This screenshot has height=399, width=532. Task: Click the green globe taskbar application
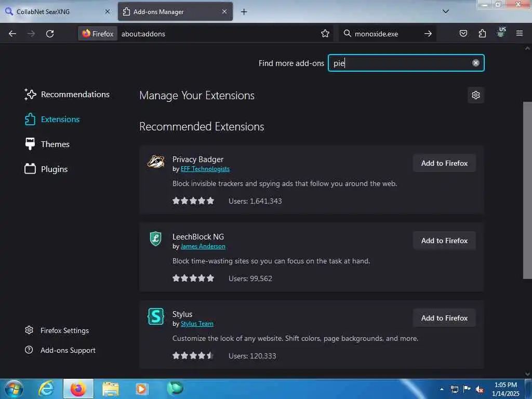pos(175,389)
